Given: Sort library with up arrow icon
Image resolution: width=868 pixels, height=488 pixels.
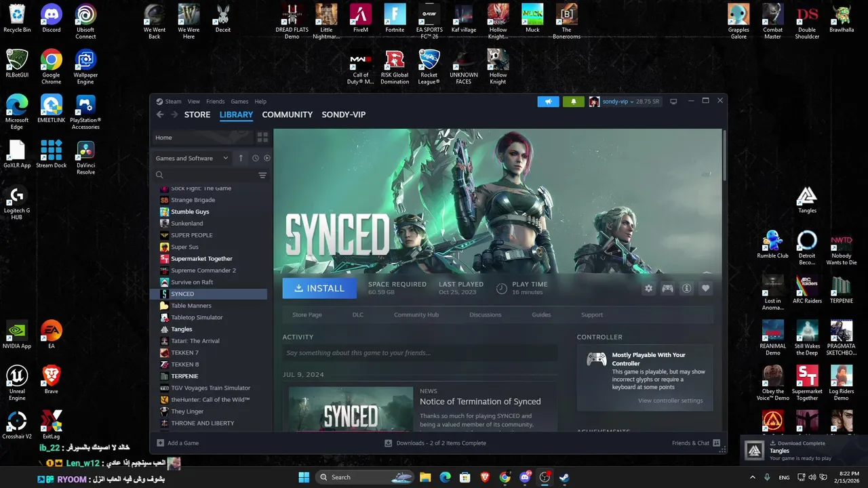Looking at the screenshot, I should (241, 158).
